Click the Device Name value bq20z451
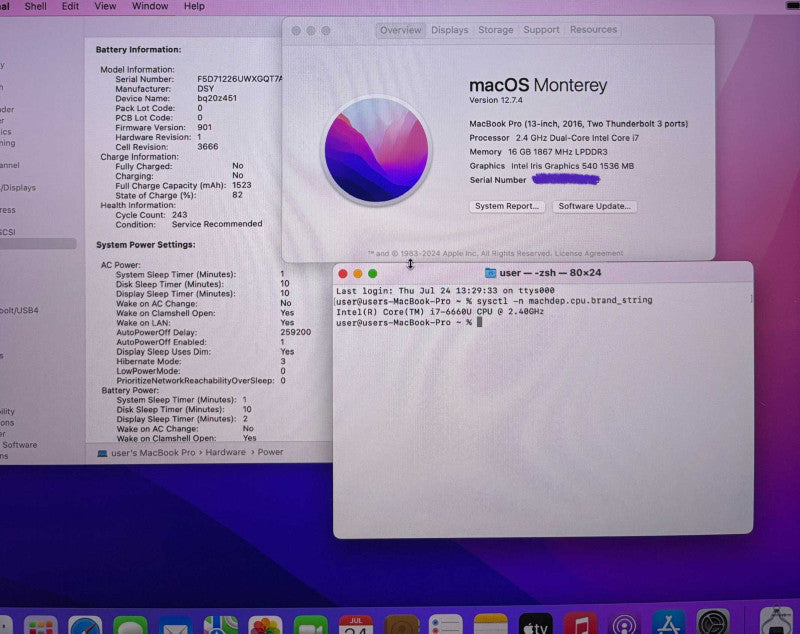The width and height of the screenshot is (800, 634). tap(217, 98)
